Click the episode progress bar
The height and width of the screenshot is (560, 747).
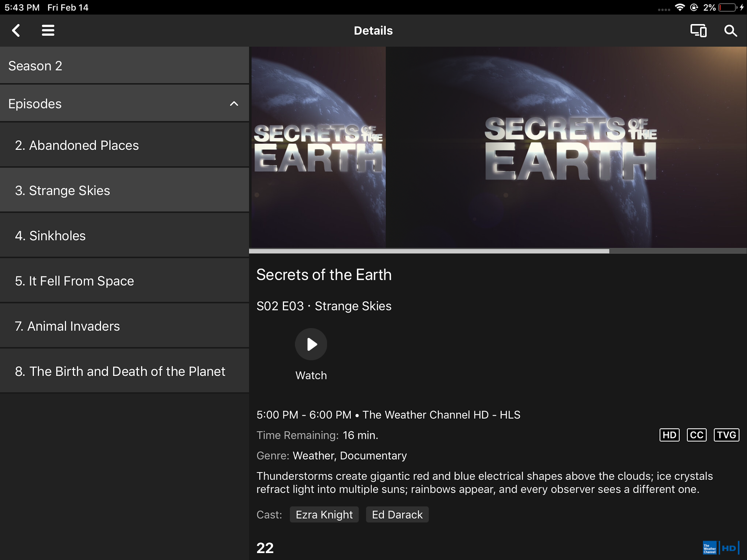(498, 251)
